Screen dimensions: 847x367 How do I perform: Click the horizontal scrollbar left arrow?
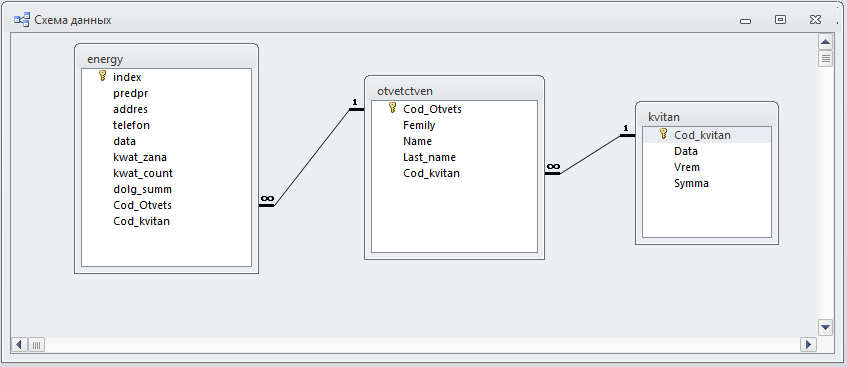pyautogui.click(x=19, y=344)
